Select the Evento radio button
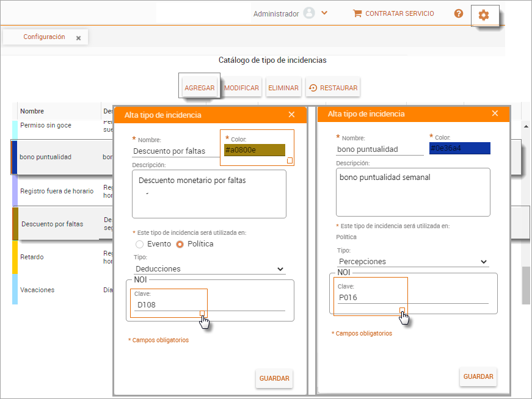This screenshot has height=399, width=532. point(140,244)
